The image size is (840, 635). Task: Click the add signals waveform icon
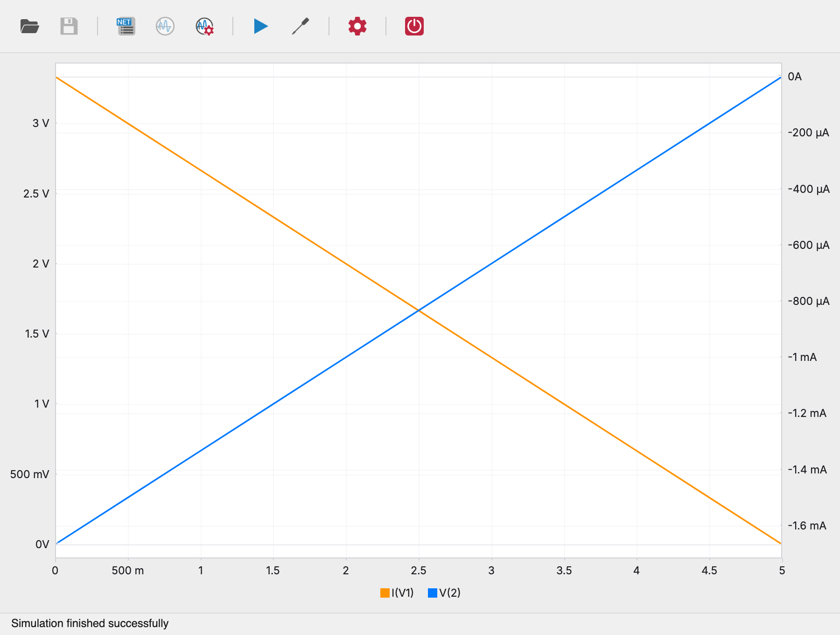pyautogui.click(x=165, y=26)
